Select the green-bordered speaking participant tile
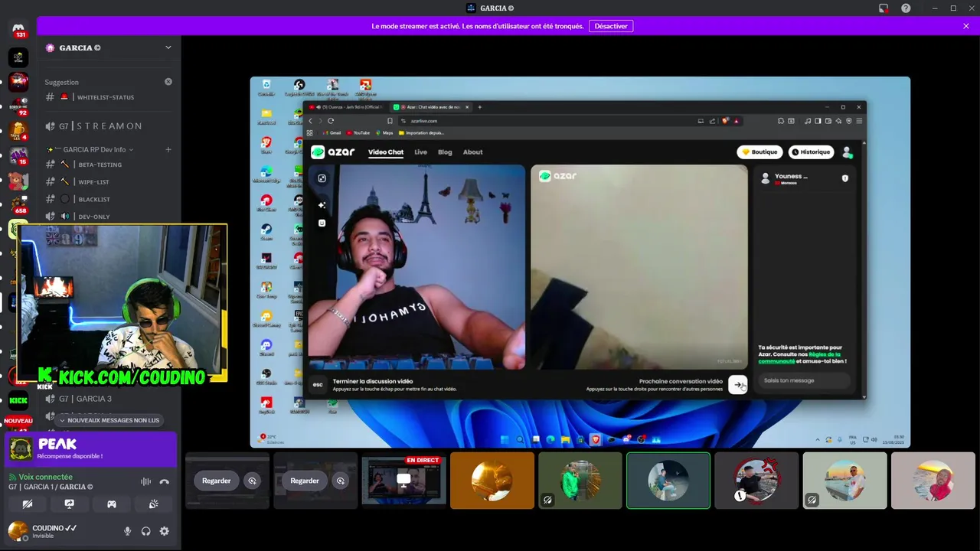Screen dimensions: 980x551 tap(668, 481)
